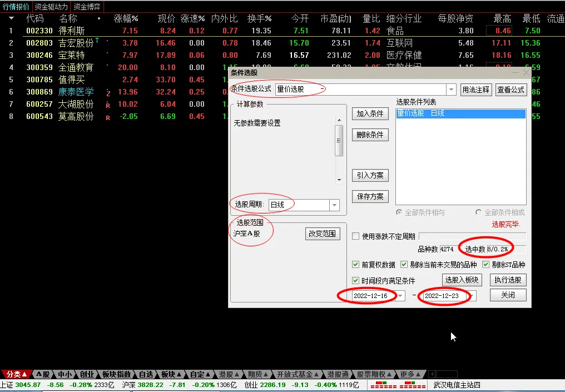Select 量价选股 日线 in condition list
The image size is (565, 392).
(460, 113)
